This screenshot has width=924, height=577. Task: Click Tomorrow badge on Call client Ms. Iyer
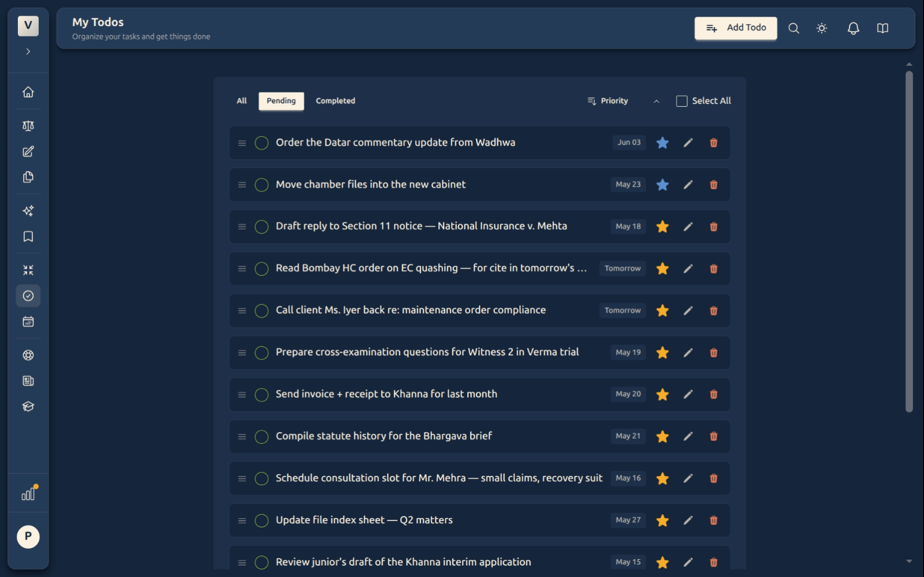pyautogui.click(x=623, y=311)
